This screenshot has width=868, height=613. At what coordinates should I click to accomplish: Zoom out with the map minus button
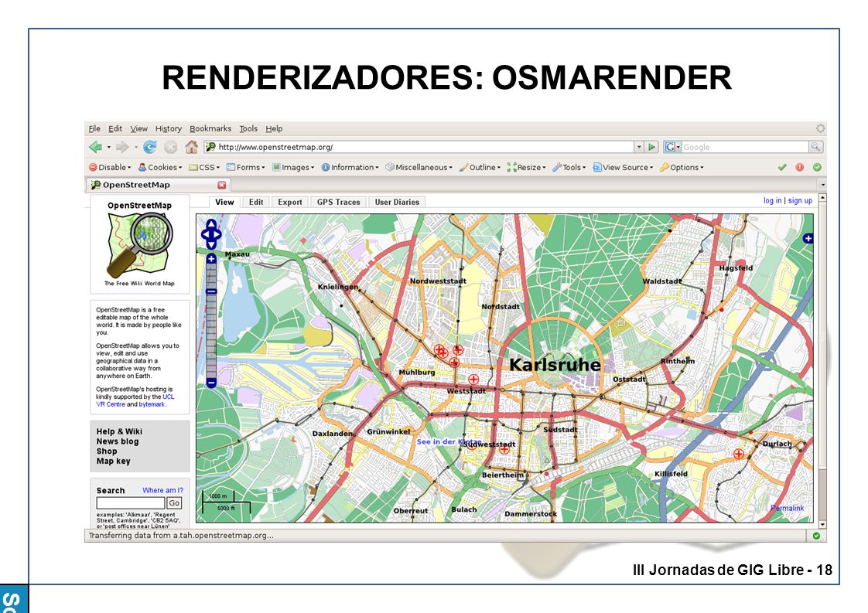tap(211, 382)
